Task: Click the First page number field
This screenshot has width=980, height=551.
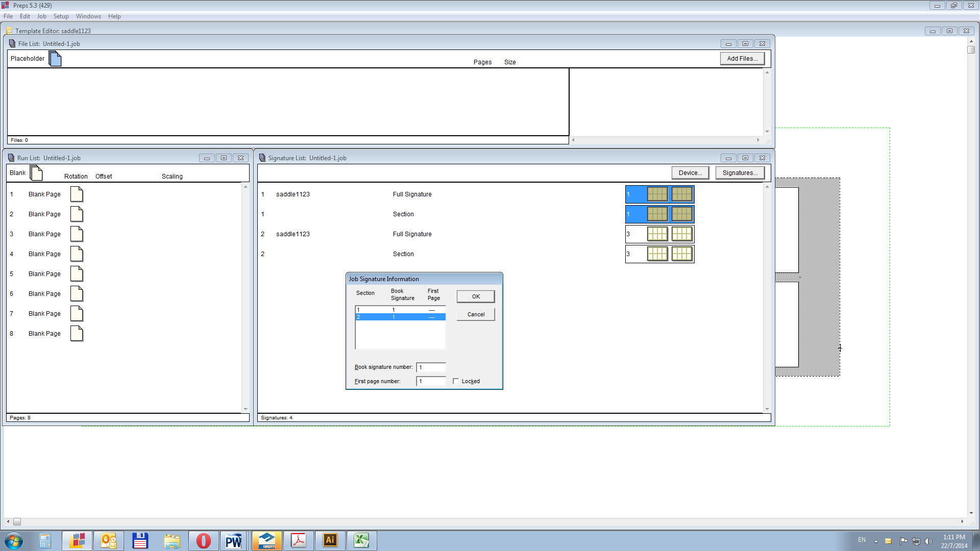Action: 431,381
